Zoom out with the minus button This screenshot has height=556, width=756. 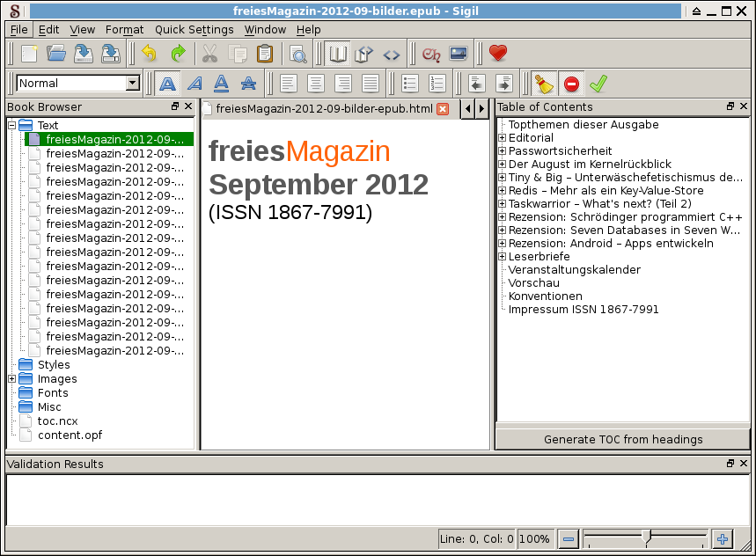point(569,538)
